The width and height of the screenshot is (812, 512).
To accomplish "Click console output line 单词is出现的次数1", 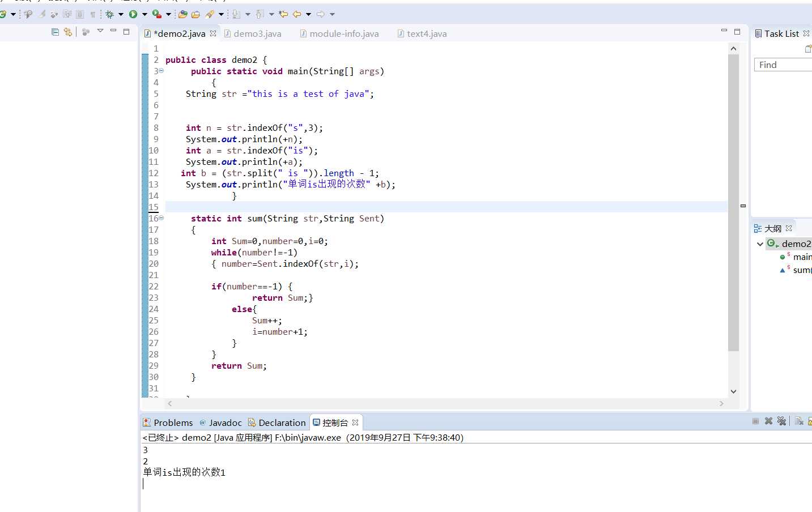I will (184, 472).
